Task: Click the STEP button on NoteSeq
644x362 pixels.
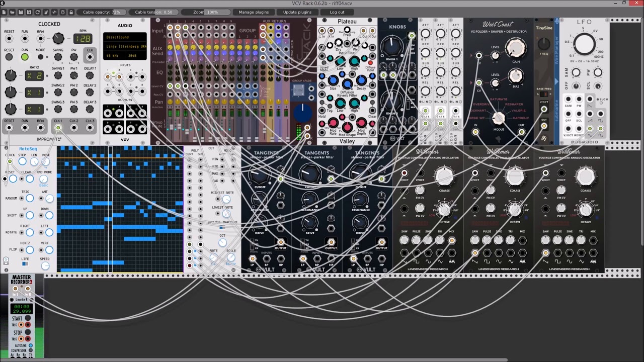Action: (22, 161)
